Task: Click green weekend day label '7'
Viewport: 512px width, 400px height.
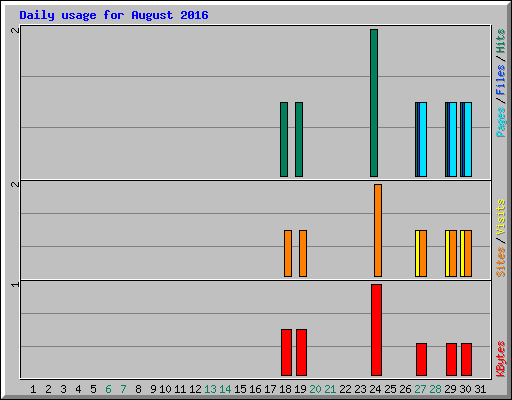Action: pyautogui.click(x=123, y=389)
